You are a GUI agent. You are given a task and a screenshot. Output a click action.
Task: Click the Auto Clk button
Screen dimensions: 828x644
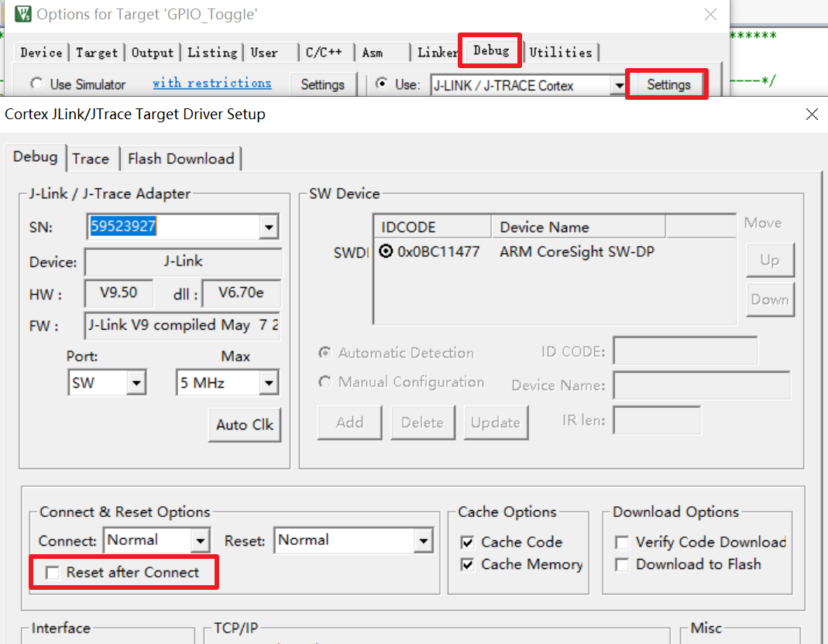245,425
